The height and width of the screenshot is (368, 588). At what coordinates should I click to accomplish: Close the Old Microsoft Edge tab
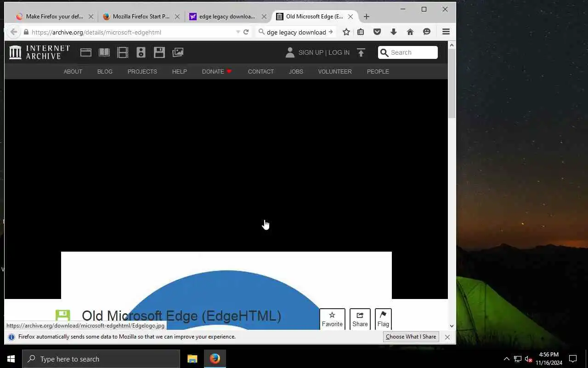pyautogui.click(x=351, y=17)
